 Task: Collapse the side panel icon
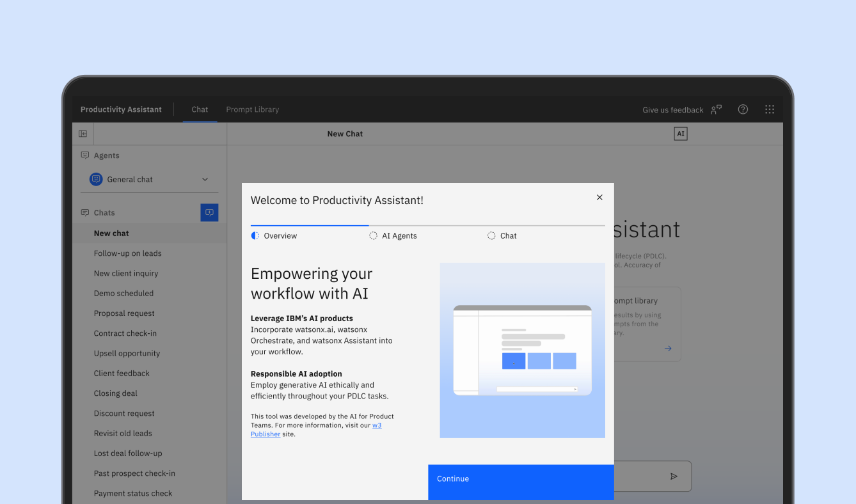tap(83, 134)
